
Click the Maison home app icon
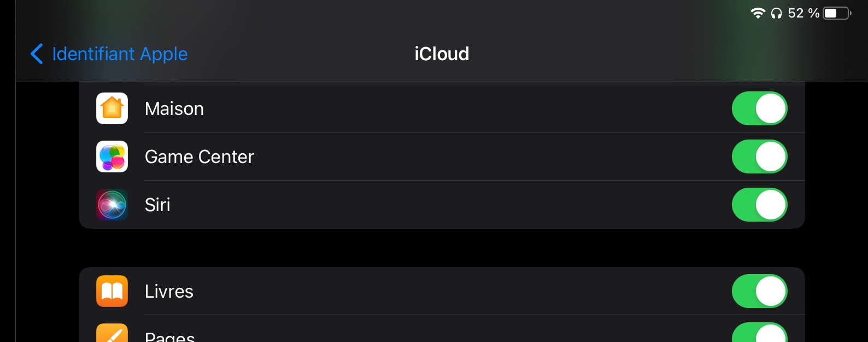[112, 108]
